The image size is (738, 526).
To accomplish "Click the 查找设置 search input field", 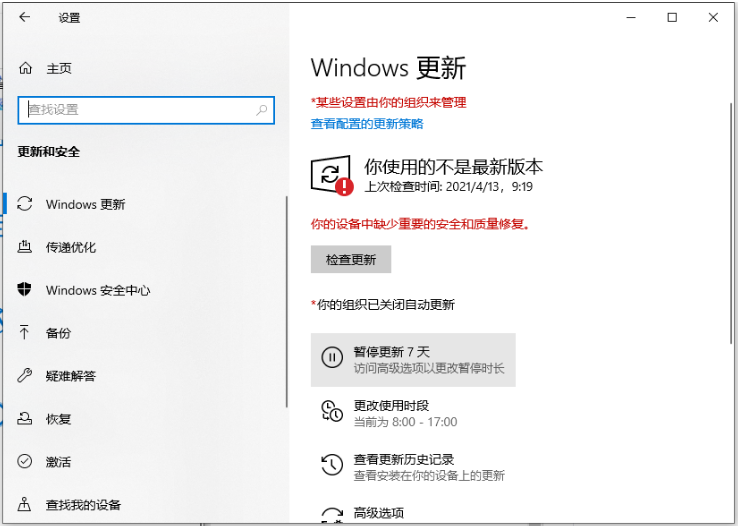I will pos(146,110).
